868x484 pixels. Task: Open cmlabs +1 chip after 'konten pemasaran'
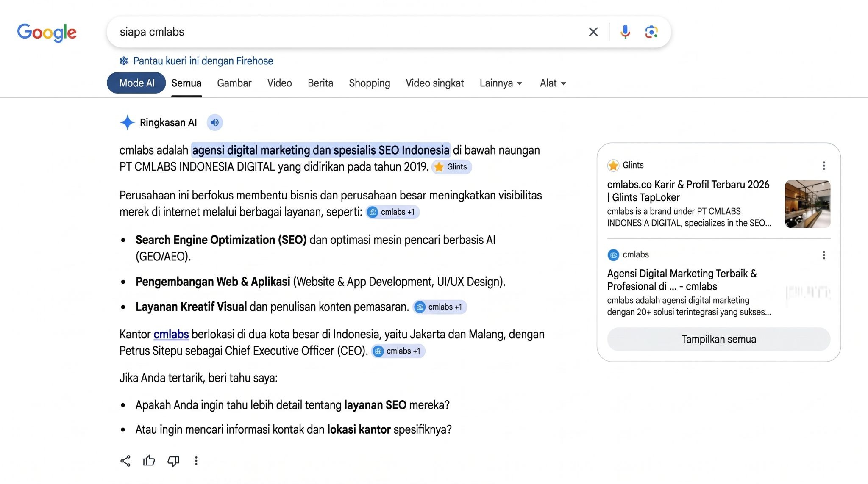440,307
